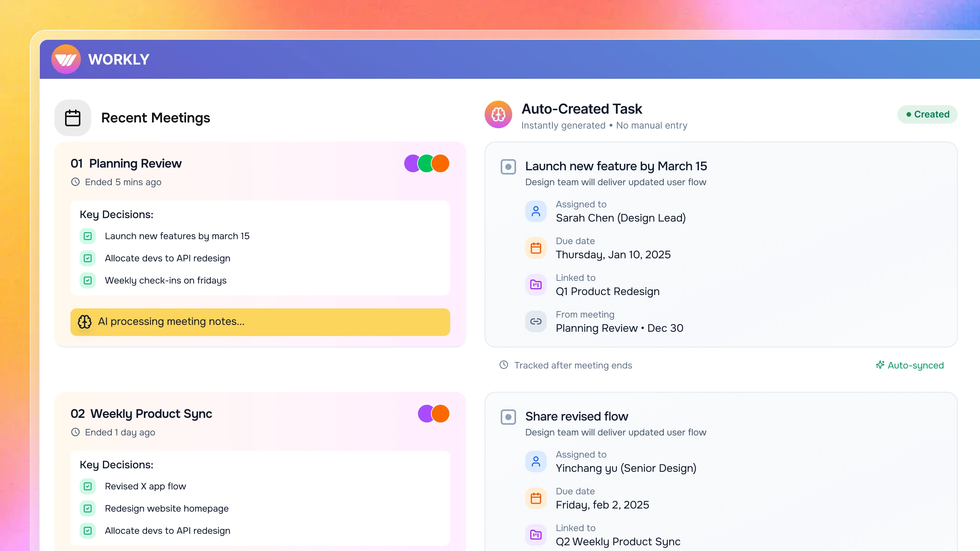
Task: Check the Weekly check-ins on fridays decision
Action: [x=88, y=280]
